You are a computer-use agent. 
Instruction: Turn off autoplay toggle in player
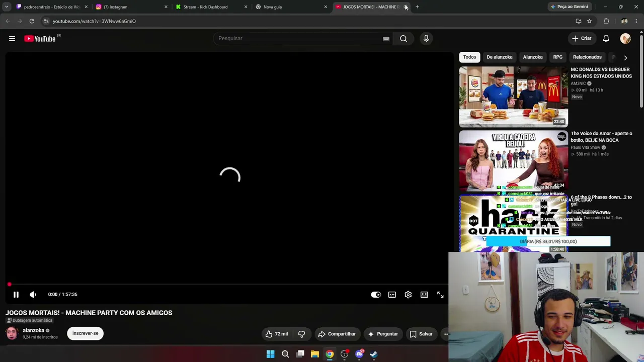pos(376,295)
